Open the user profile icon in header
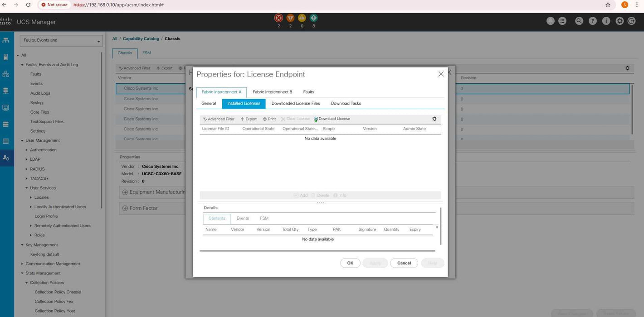 [551, 21]
